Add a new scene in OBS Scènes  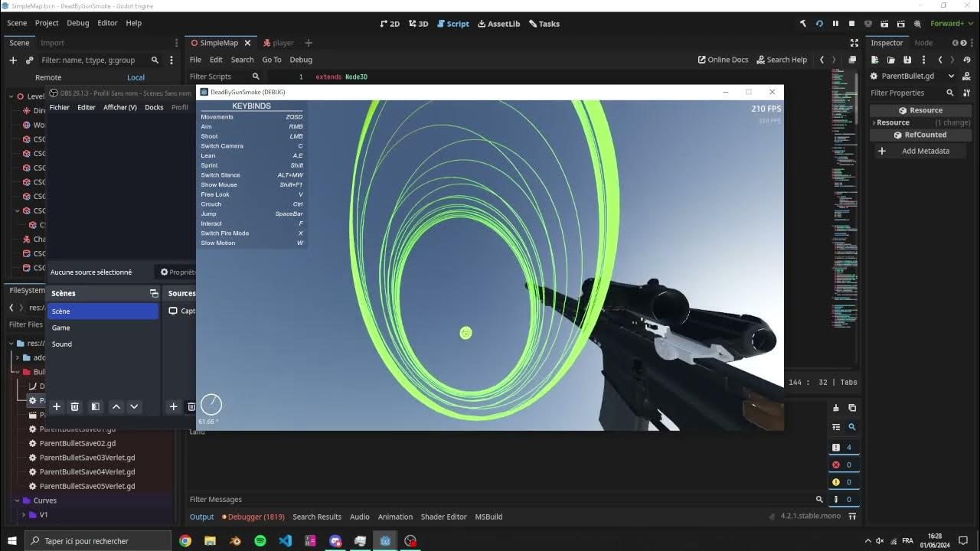click(56, 407)
